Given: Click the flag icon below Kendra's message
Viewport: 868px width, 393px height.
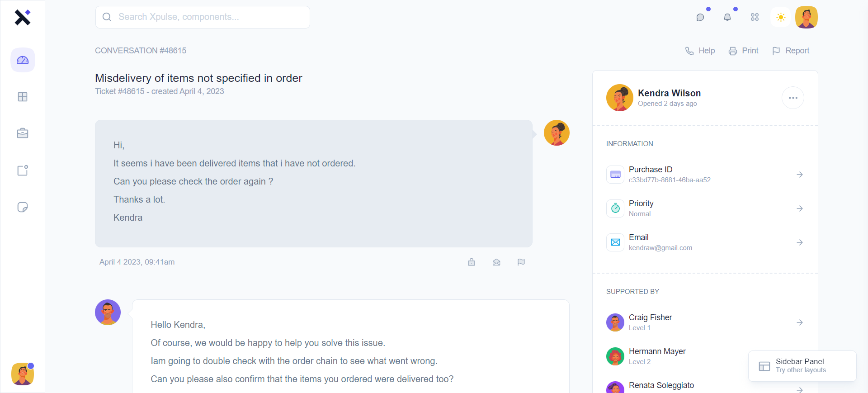Looking at the screenshot, I should point(521,262).
